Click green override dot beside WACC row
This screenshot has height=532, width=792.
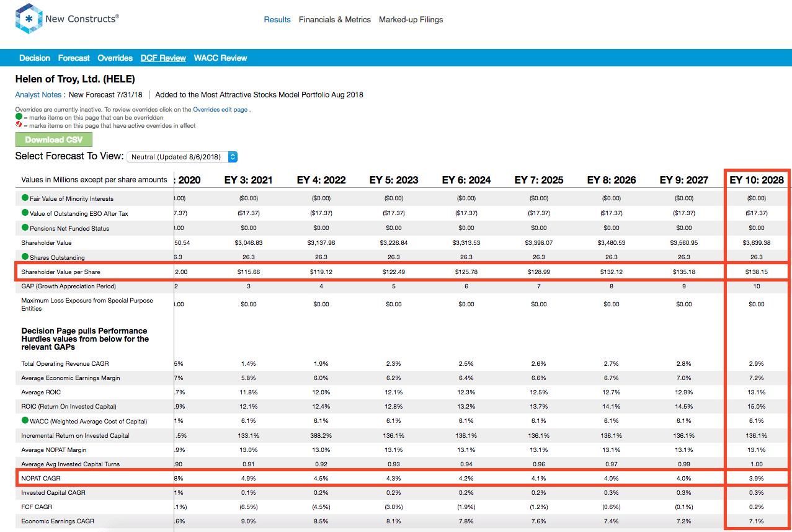click(25, 421)
